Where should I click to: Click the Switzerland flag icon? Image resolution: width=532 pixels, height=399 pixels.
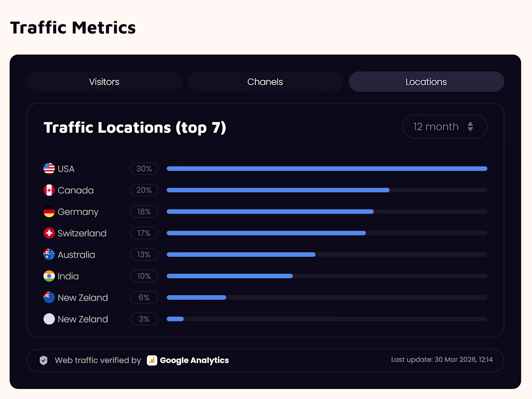(x=49, y=233)
